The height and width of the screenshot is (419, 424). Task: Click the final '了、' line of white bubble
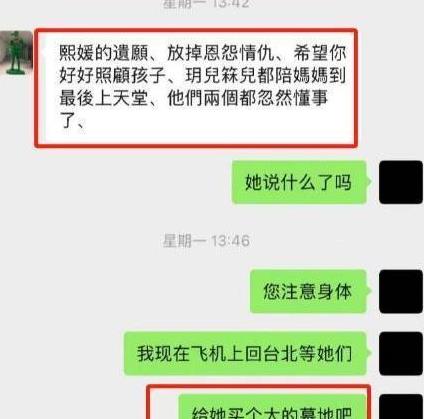[73, 120]
